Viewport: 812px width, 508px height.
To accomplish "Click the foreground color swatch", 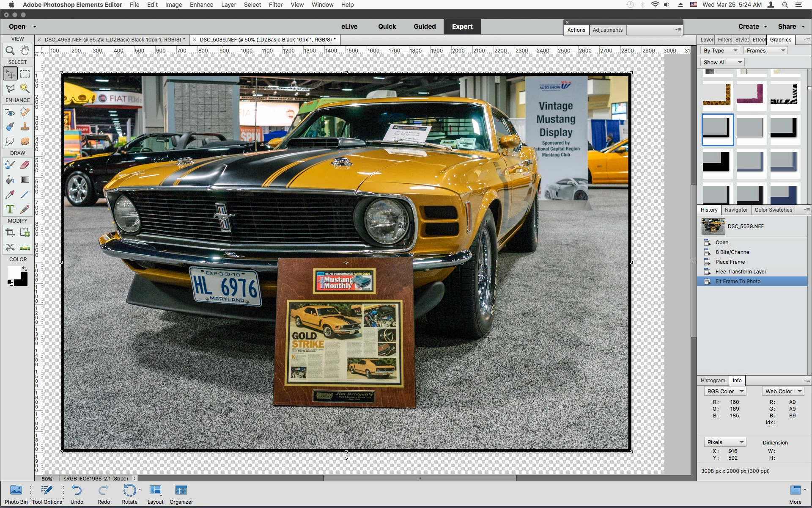I will (x=14, y=273).
